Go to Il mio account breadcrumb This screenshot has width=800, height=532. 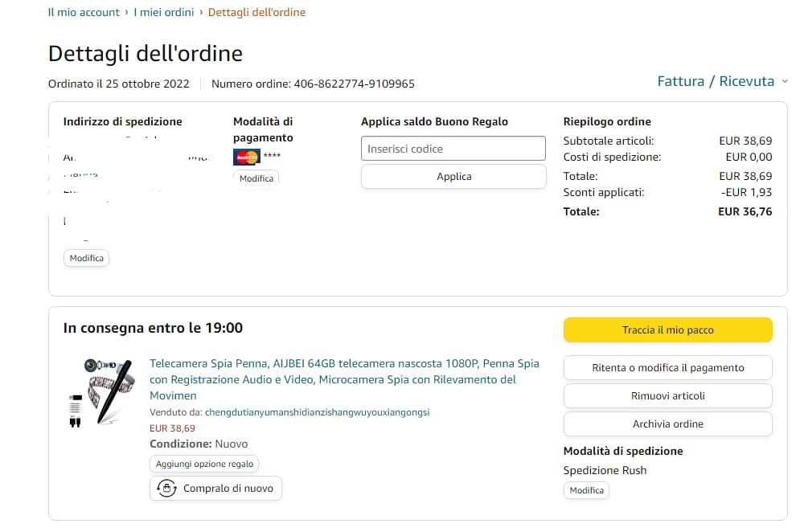point(84,12)
